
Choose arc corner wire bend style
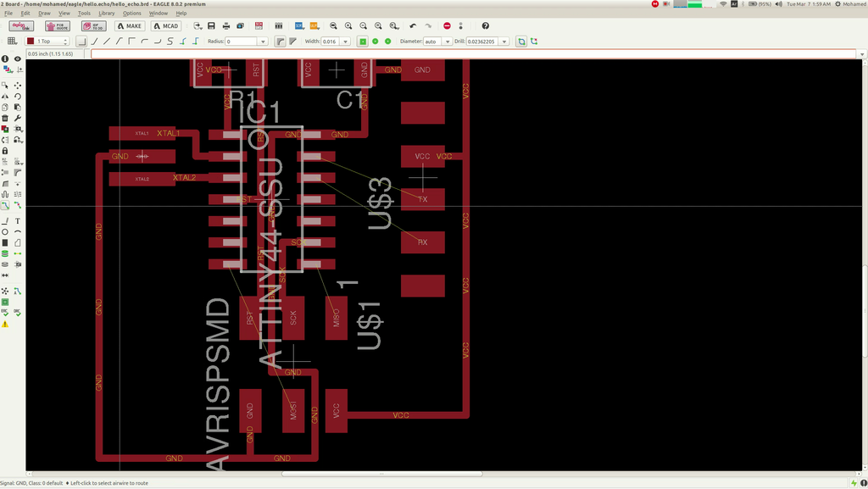click(145, 42)
